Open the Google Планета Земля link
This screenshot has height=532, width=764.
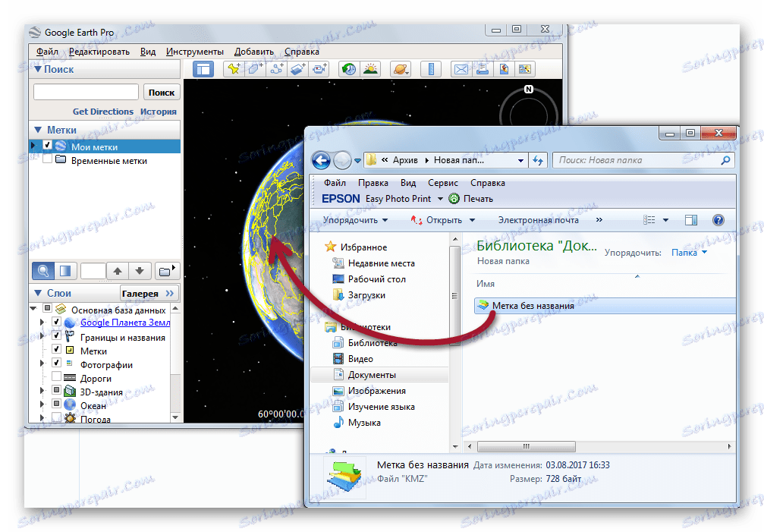click(125, 323)
